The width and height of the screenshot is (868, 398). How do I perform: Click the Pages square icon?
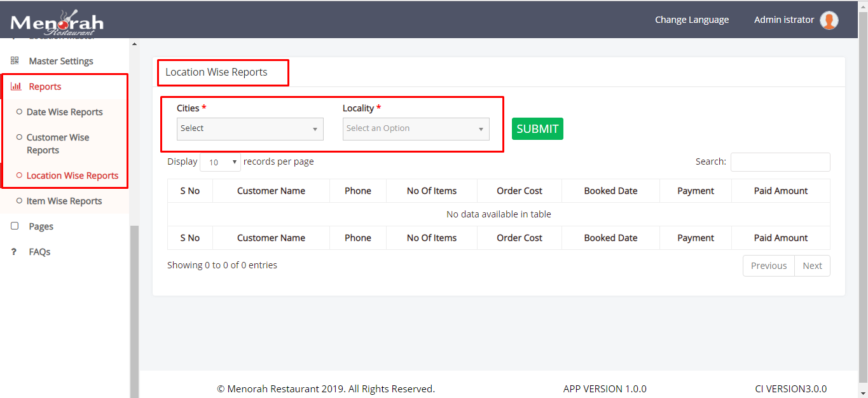click(15, 226)
